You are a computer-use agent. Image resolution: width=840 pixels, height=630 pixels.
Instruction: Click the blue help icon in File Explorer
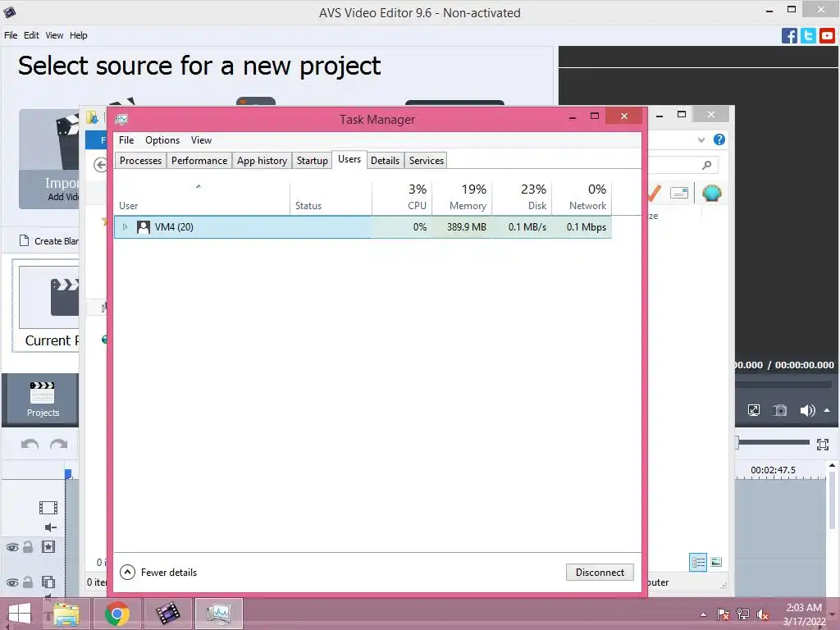(719, 139)
